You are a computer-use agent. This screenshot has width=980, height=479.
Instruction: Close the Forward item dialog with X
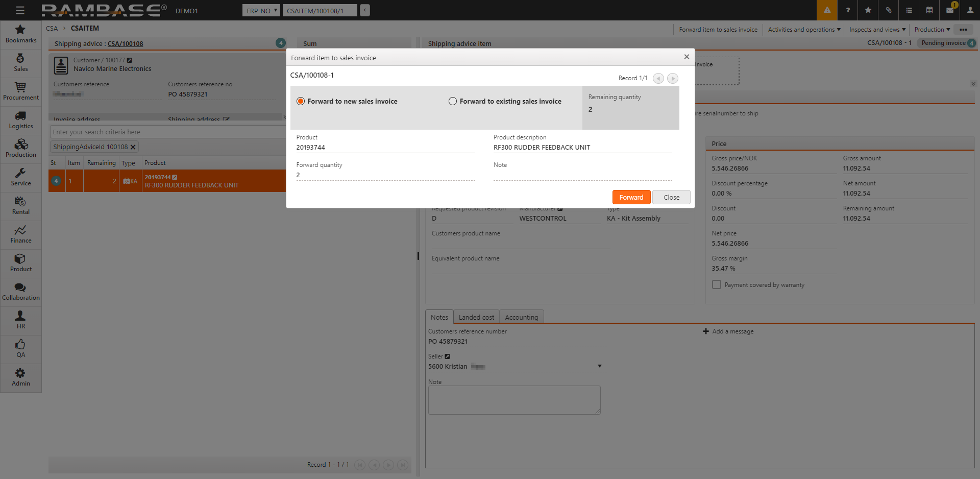point(687,57)
